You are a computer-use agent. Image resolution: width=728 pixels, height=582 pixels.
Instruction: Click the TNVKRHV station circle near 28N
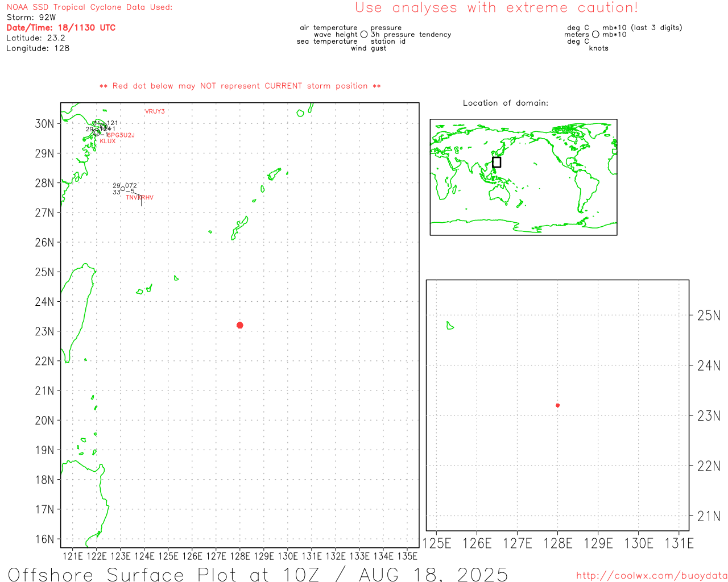click(x=123, y=189)
